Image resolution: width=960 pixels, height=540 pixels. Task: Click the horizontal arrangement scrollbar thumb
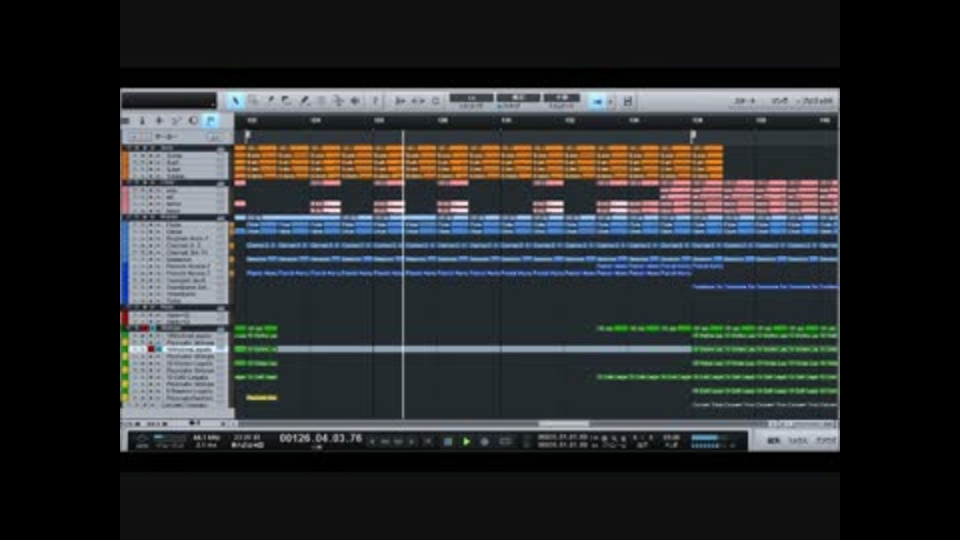click(563, 423)
